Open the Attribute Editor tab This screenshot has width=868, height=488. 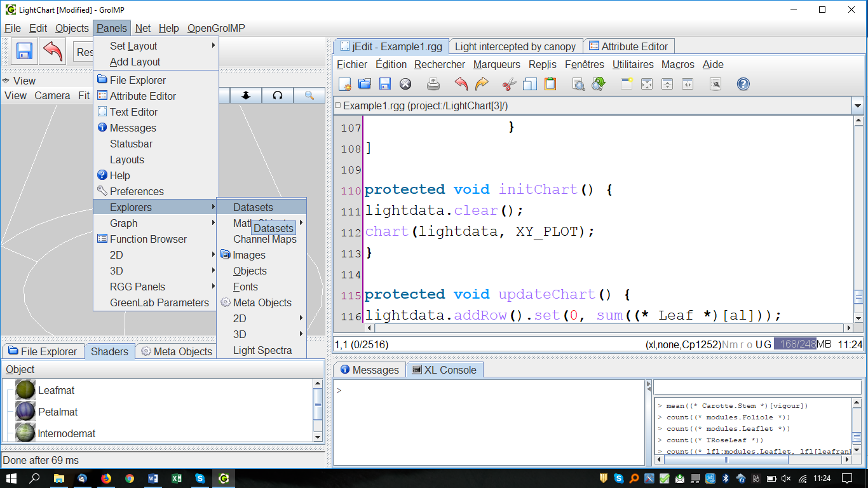click(x=628, y=46)
